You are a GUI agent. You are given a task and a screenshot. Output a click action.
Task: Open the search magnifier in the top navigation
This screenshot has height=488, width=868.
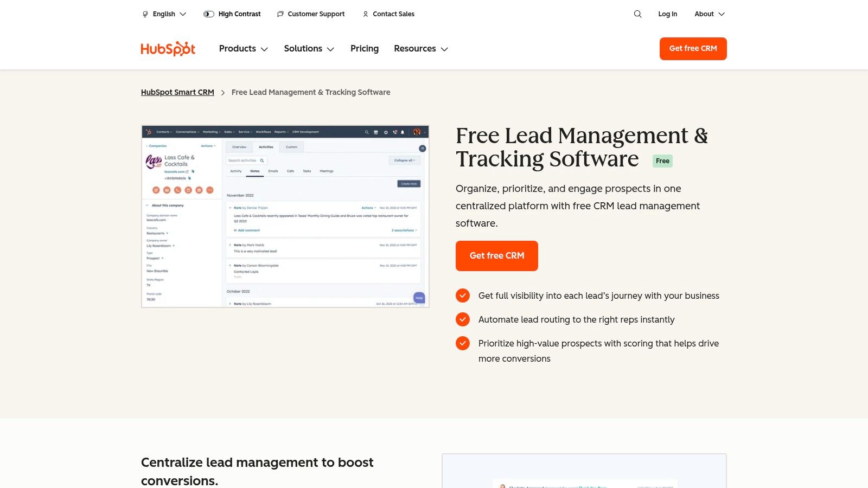[x=637, y=14]
